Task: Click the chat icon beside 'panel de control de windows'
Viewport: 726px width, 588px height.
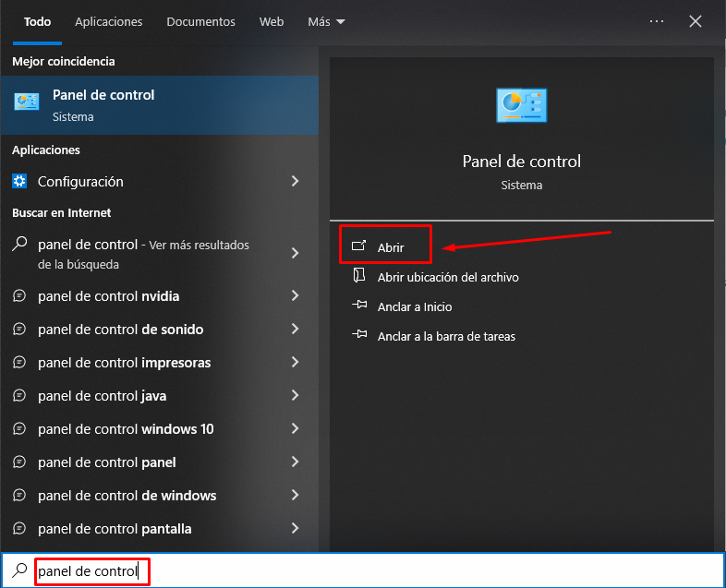Action: [19, 496]
